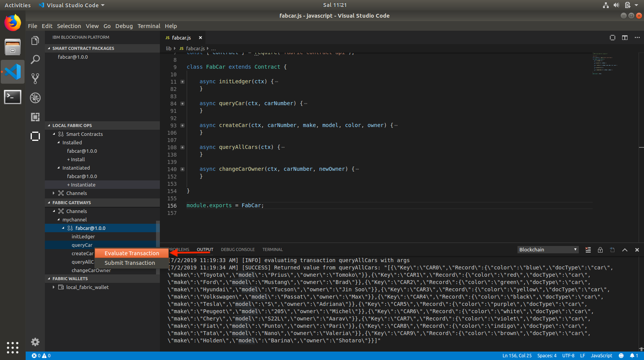This screenshot has height=360, width=644.
Task: Click errors and warnings count in status bar
Action: pos(41,356)
